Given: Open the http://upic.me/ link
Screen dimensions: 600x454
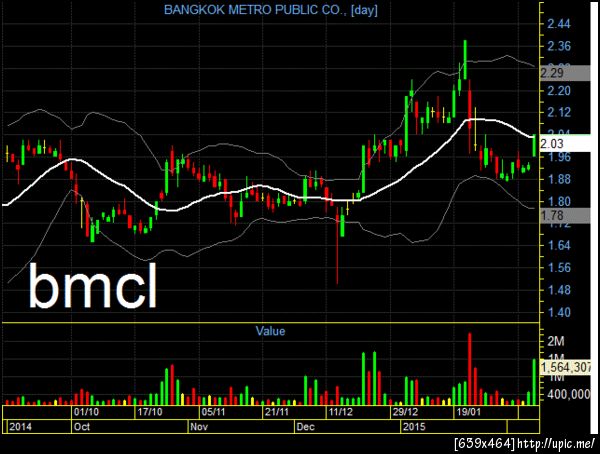Looking at the screenshot, I should 557,444.
